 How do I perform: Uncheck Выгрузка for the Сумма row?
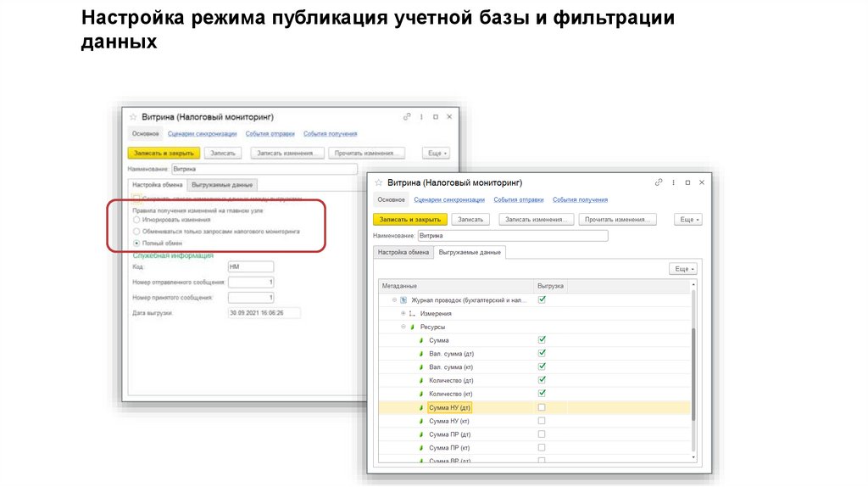[x=542, y=339]
